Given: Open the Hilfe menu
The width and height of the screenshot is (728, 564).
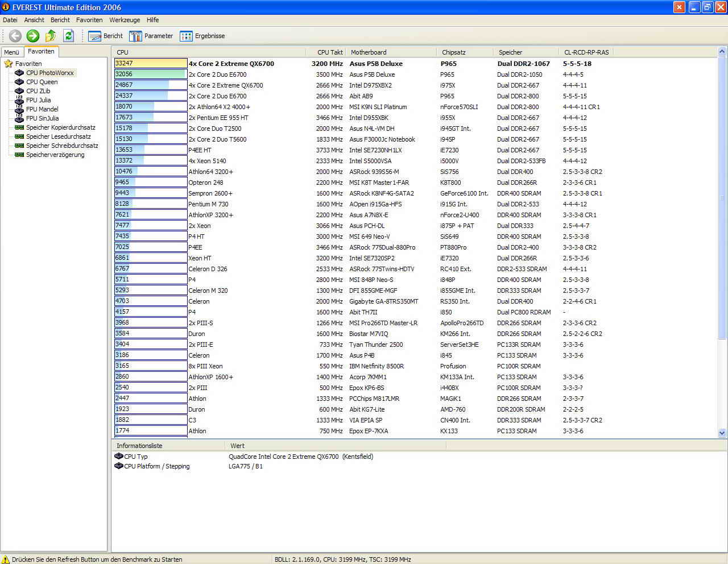Looking at the screenshot, I should (153, 20).
